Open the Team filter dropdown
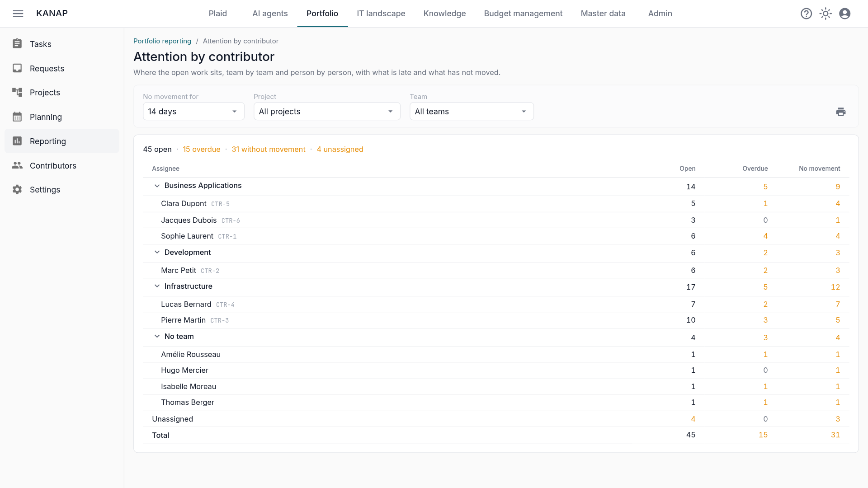 coord(472,112)
